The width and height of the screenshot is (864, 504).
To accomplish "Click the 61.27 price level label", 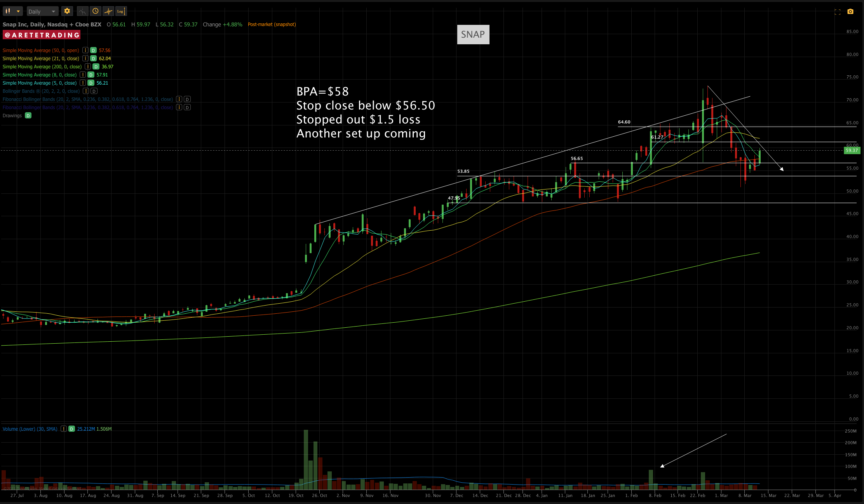I will (657, 137).
